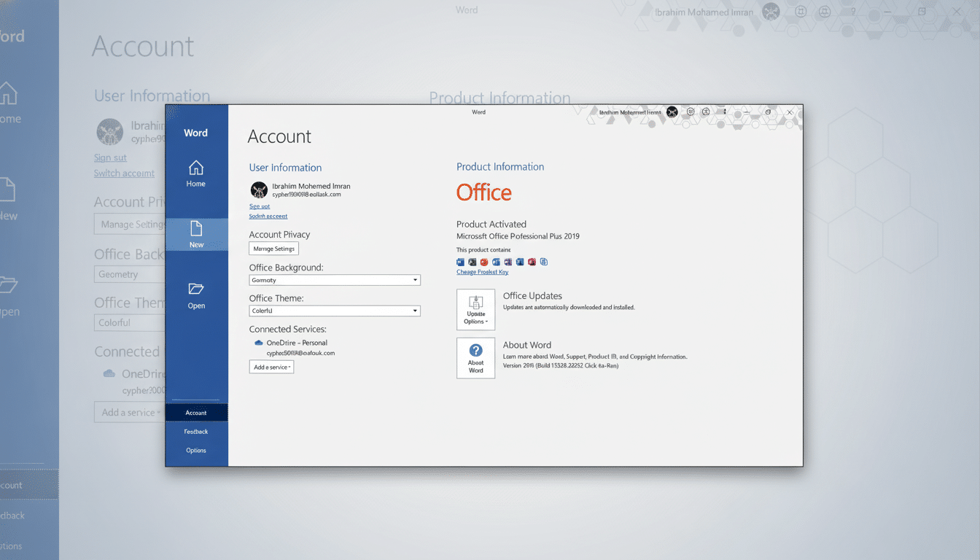The height and width of the screenshot is (560, 980).
Task: Click the PowerPoint icon in the product list
Action: (x=483, y=261)
